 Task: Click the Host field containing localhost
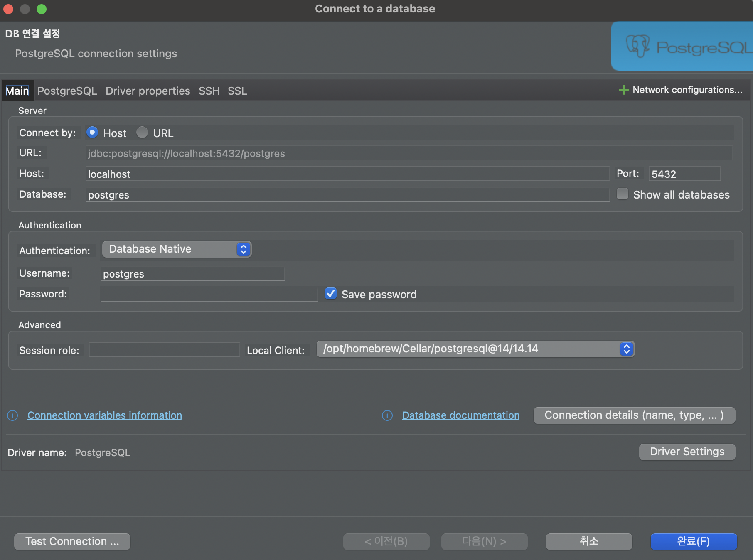point(347,174)
